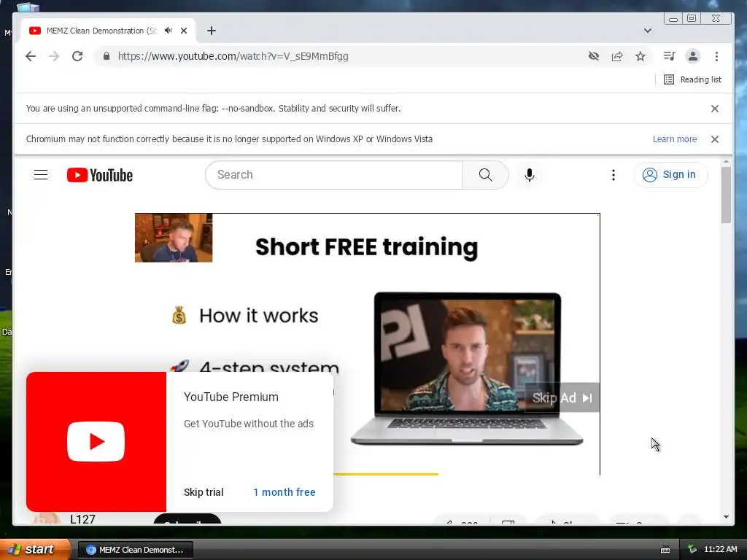Start voice search with the microphone
Viewport: 747px width, 560px height.
(x=530, y=175)
